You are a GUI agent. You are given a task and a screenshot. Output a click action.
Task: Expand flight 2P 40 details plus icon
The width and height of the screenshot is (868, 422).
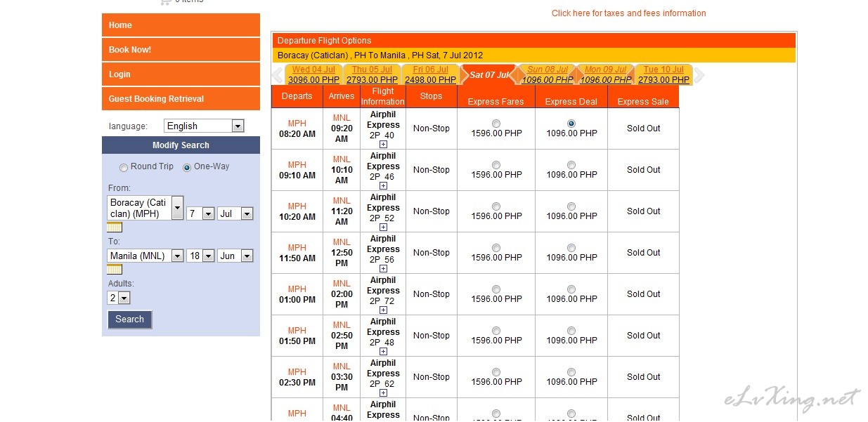[x=383, y=145]
